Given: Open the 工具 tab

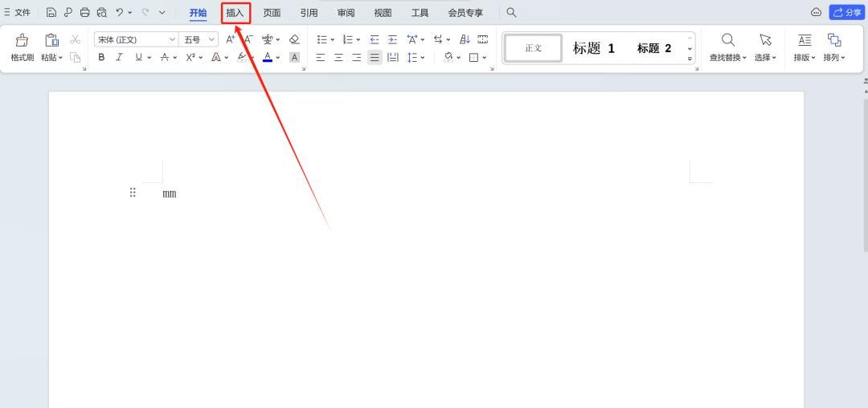Looking at the screenshot, I should (x=420, y=13).
